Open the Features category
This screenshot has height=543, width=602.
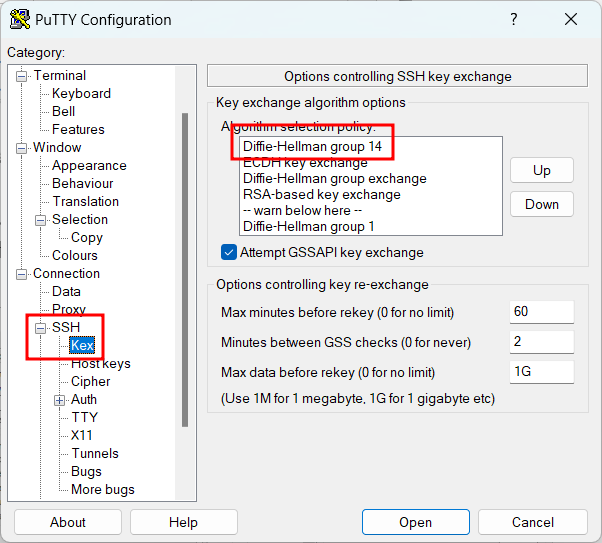(x=78, y=129)
